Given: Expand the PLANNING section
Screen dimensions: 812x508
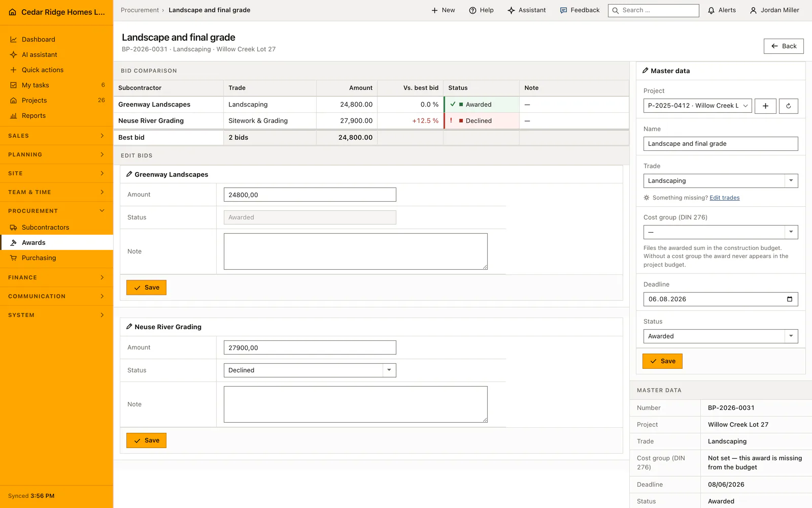Looking at the screenshot, I should point(56,154).
